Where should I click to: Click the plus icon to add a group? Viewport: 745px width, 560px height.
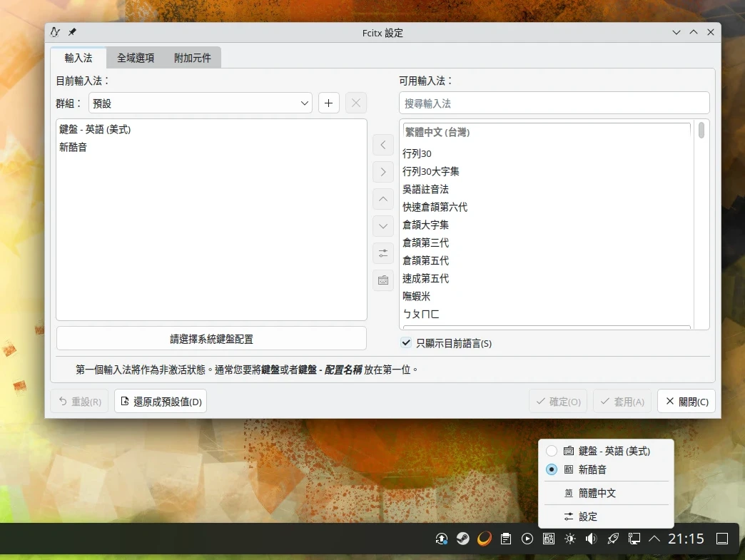[x=328, y=103]
